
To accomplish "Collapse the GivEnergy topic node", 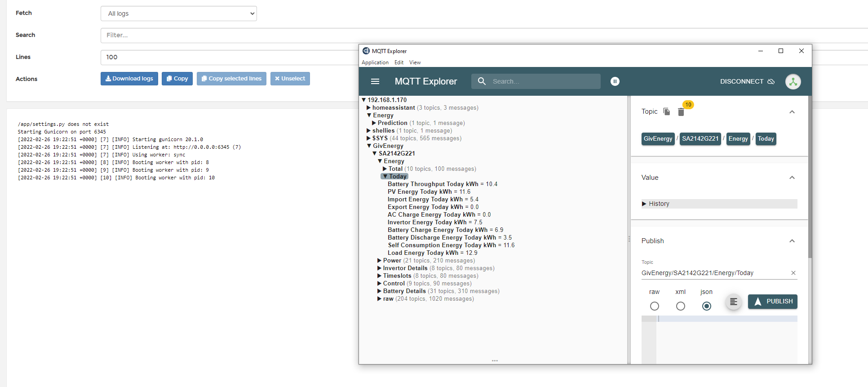I will [x=369, y=146].
